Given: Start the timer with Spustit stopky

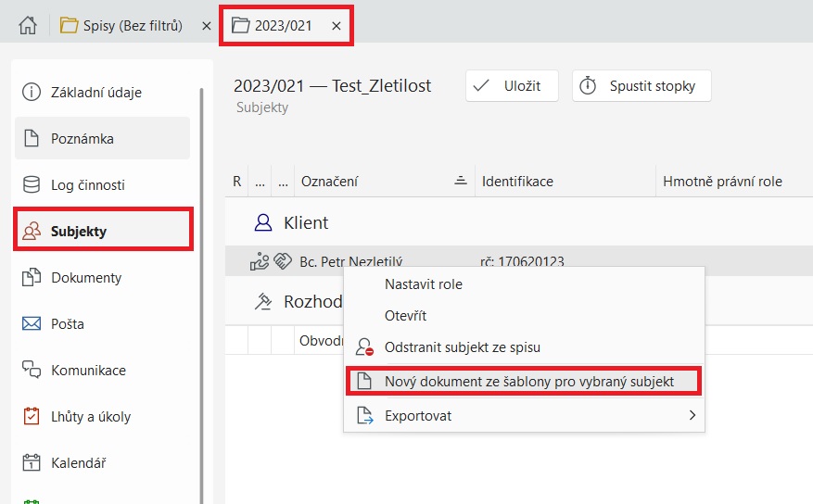Looking at the screenshot, I should click(642, 85).
